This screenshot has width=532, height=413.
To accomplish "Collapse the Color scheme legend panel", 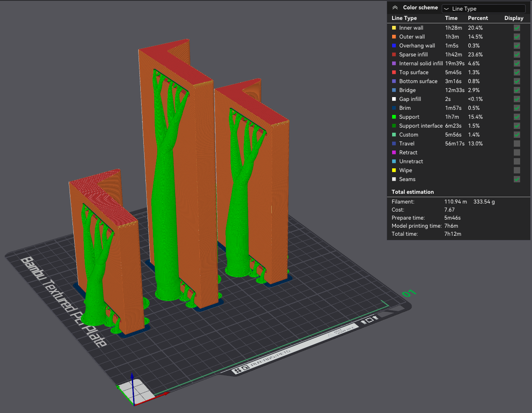I will pyautogui.click(x=395, y=8).
